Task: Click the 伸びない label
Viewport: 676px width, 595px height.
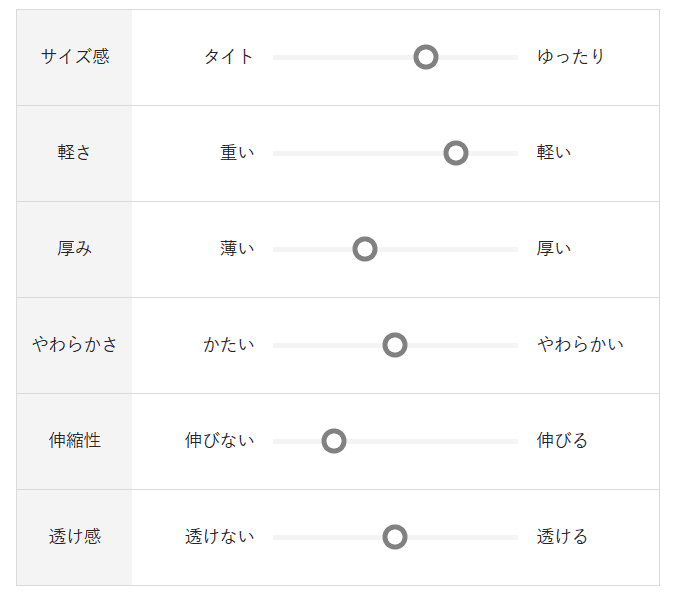Action: coord(220,441)
